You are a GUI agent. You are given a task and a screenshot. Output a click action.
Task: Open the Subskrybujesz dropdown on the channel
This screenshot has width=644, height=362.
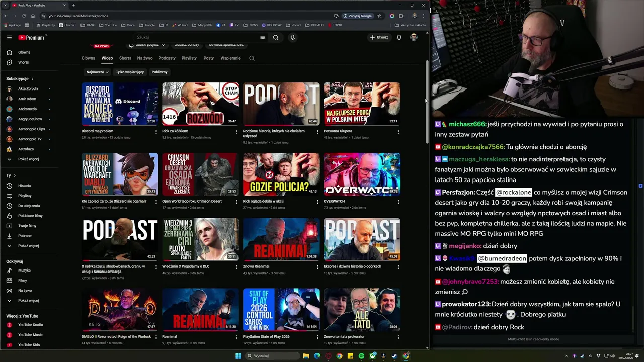click(147, 45)
